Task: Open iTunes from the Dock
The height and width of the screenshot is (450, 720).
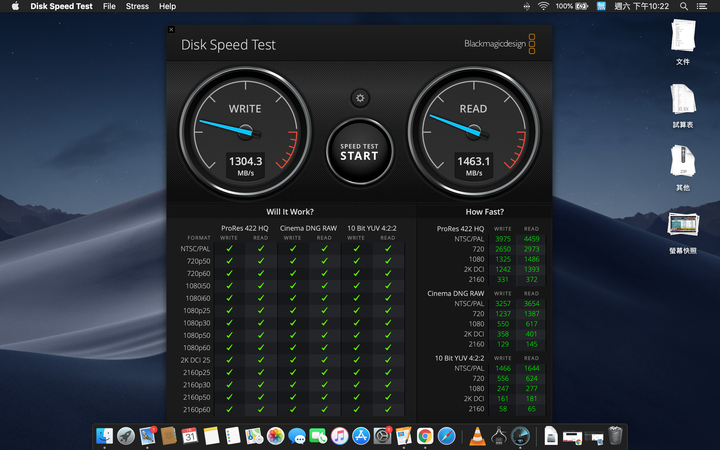Action: pos(339,436)
